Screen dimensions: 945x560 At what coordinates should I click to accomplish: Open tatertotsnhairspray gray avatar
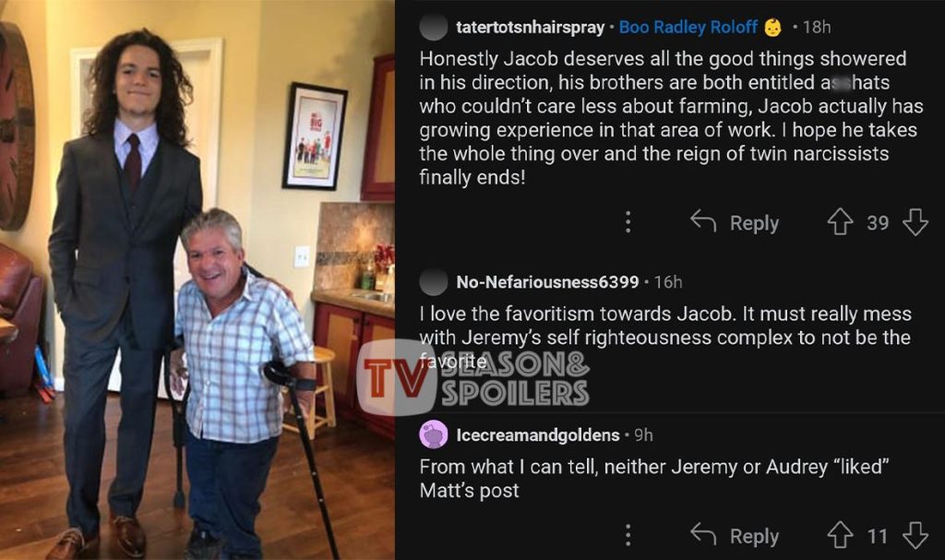(x=434, y=27)
